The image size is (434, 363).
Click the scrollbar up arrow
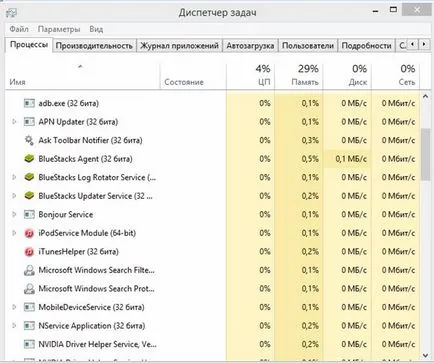click(425, 97)
